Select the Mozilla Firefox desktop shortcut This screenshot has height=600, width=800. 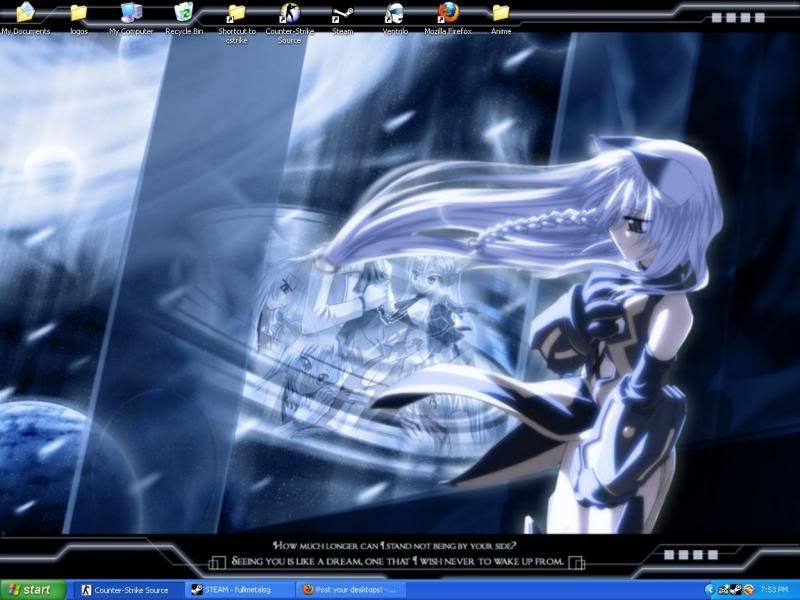click(x=448, y=18)
